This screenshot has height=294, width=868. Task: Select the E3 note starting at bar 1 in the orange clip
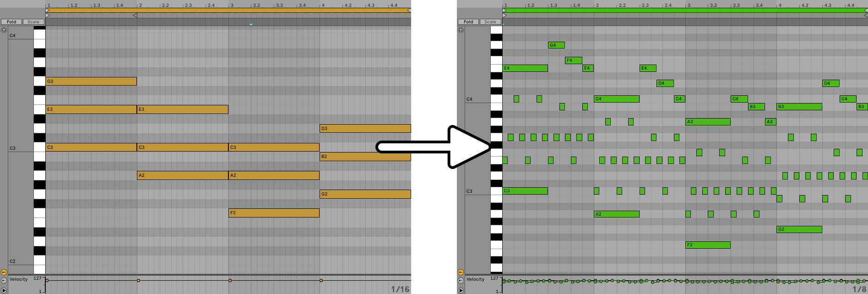coord(91,109)
